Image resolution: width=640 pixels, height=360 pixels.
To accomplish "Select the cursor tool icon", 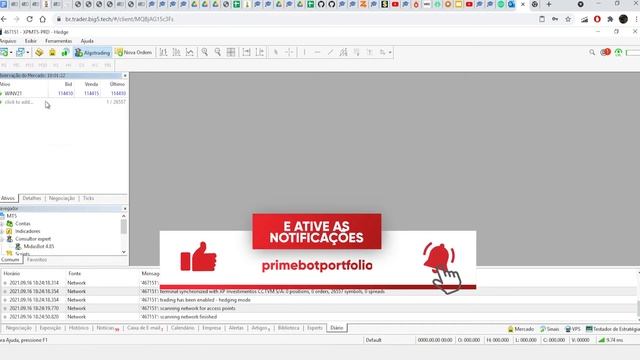I will [276, 52].
